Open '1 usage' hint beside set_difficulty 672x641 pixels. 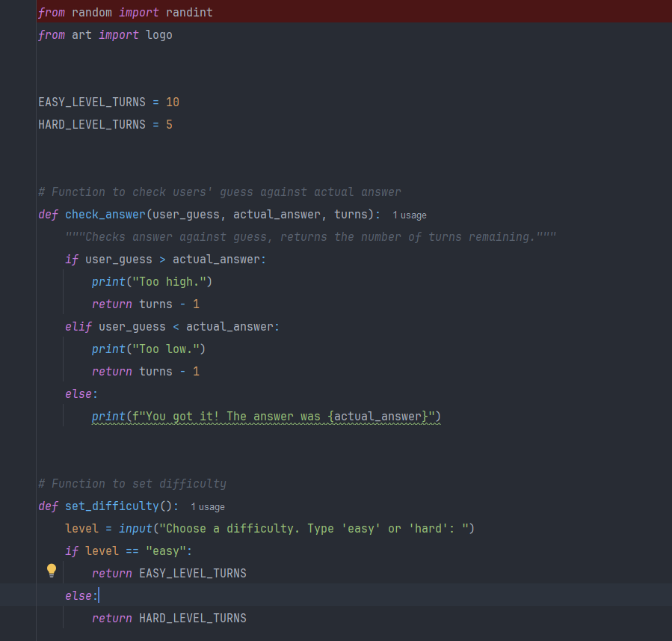click(207, 507)
